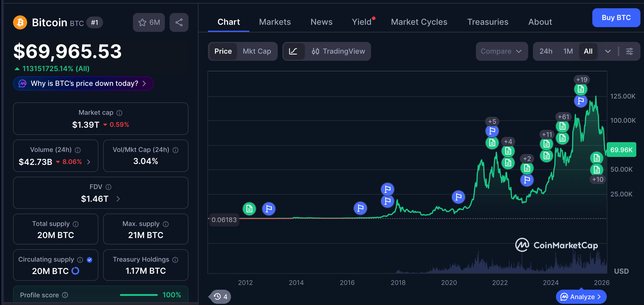644x305 pixels.
Task: Open Total supply info icon
Action: pos(76,224)
